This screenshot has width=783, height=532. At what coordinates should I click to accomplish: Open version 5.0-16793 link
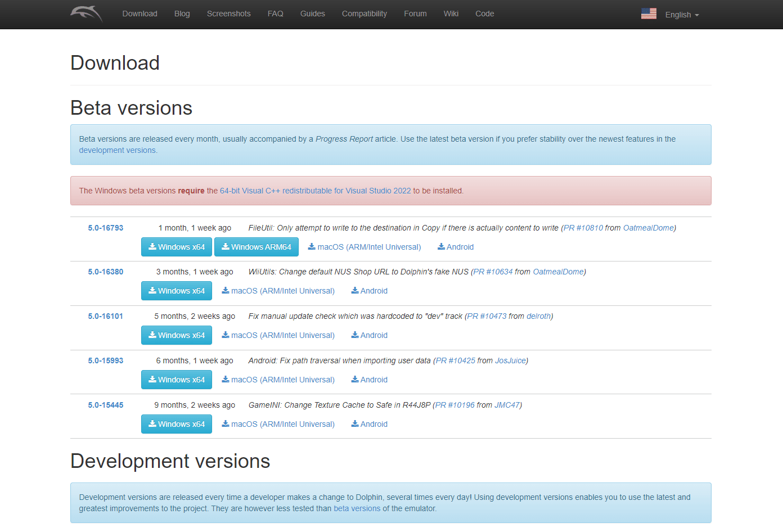[106, 228]
